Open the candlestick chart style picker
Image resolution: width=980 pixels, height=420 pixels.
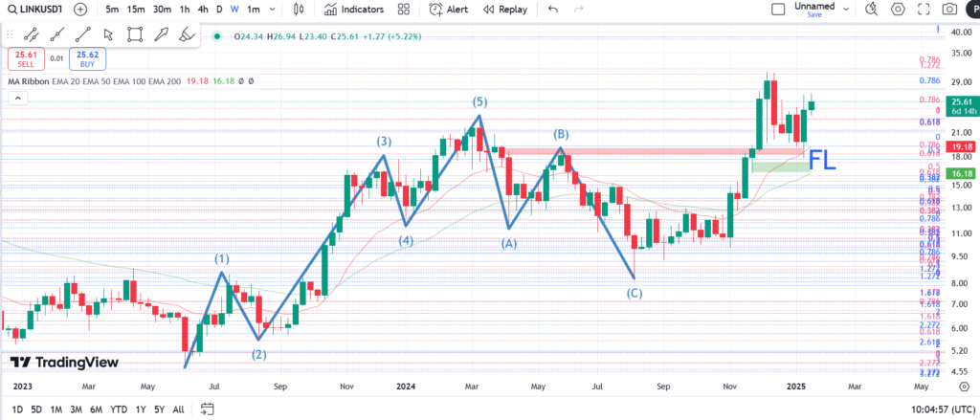299,10
